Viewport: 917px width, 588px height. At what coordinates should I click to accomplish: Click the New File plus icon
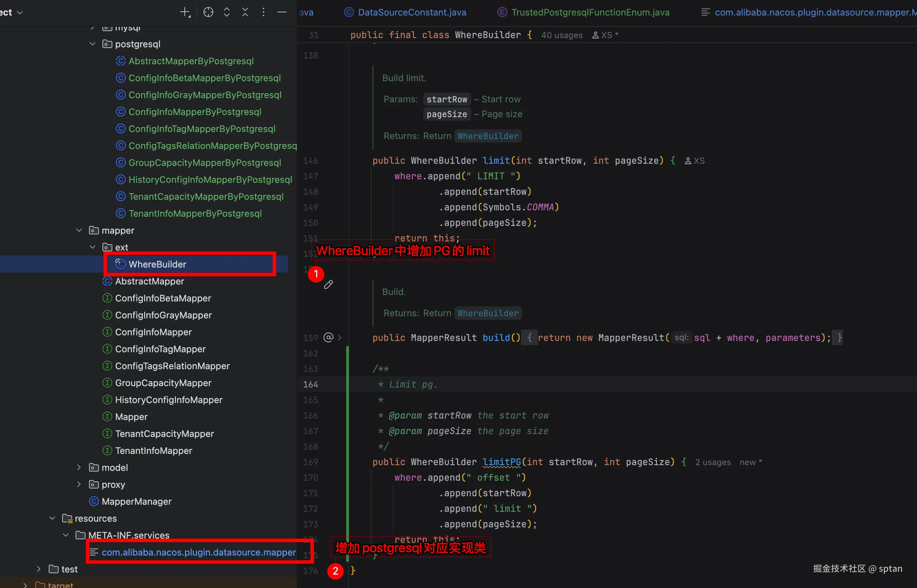pyautogui.click(x=185, y=12)
